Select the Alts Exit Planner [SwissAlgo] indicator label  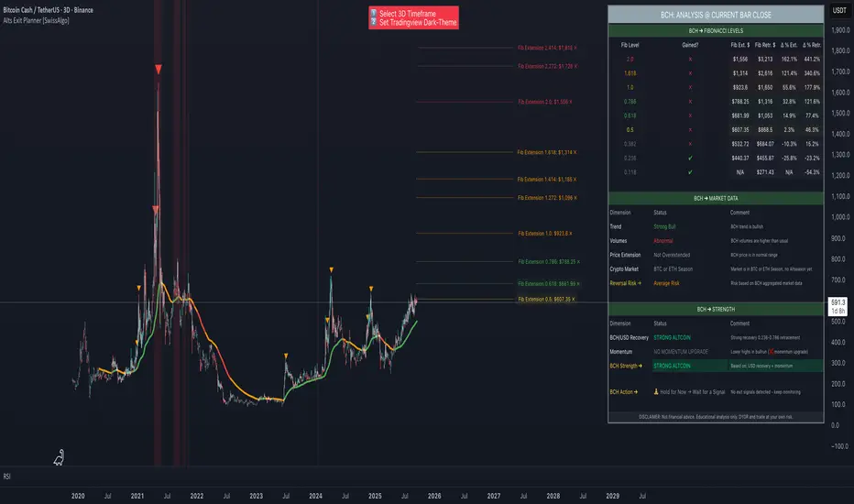[x=36, y=21]
